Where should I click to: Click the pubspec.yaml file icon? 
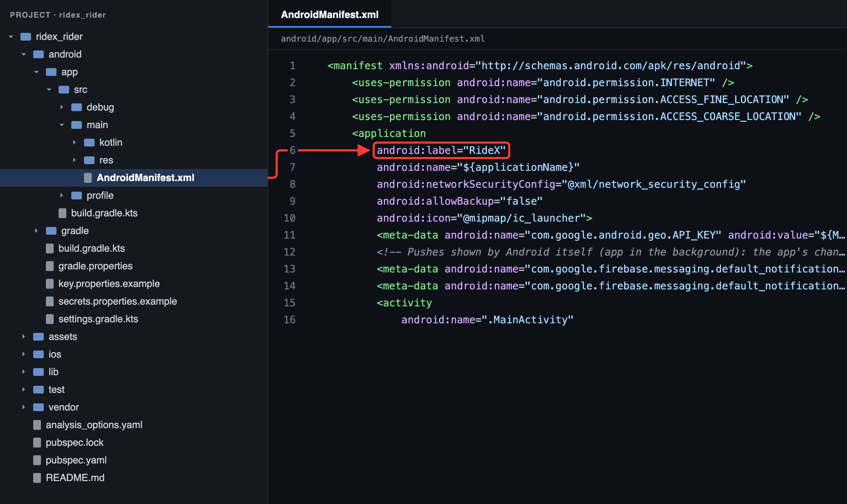click(x=37, y=460)
